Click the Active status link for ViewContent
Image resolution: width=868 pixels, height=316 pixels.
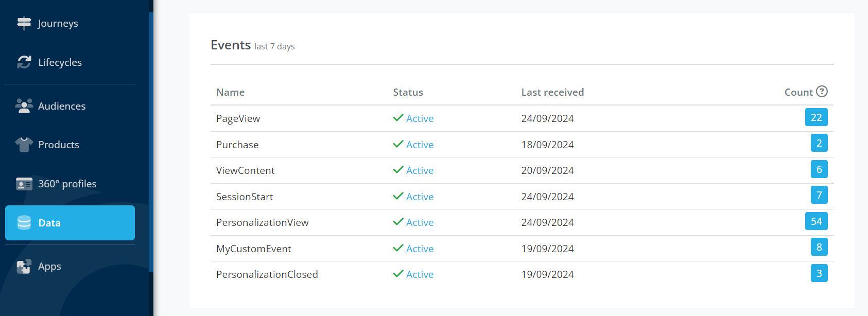(x=420, y=170)
